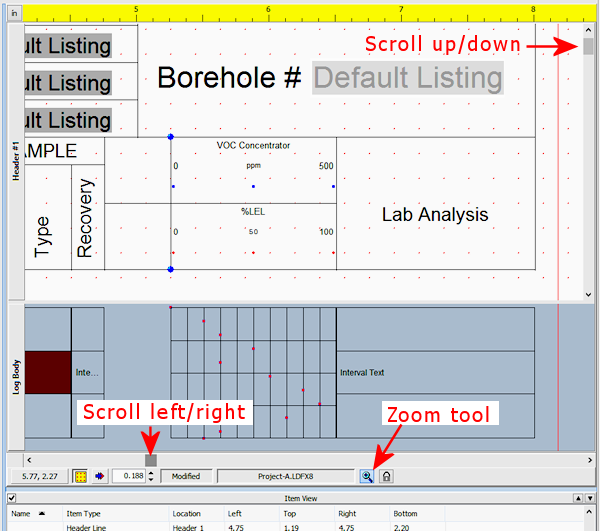Toggle the Item View checkbox
Image resolution: width=600 pixels, height=531 pixels.
tap(11, 497)
